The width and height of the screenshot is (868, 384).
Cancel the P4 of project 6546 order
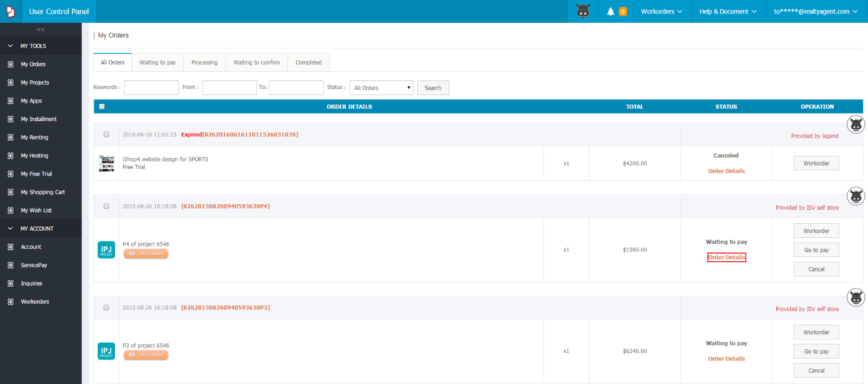[x=816, y=269]
